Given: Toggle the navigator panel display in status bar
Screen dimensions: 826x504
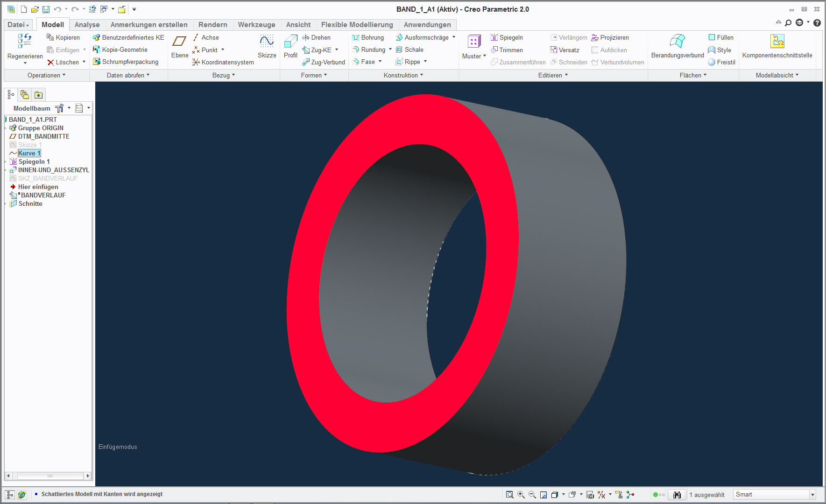Looking at the screenshot, I should [x=10, y=495].
